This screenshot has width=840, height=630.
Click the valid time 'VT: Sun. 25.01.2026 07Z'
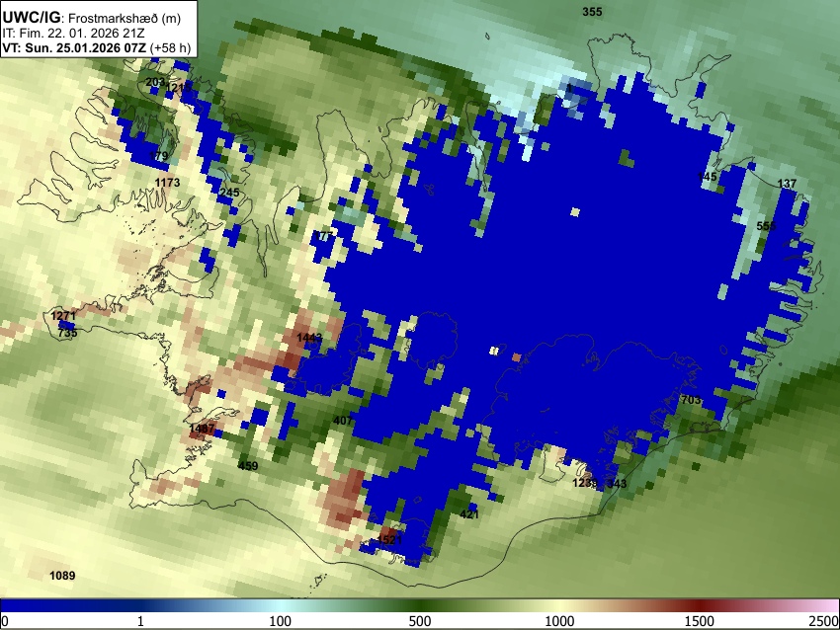point(74,47)
